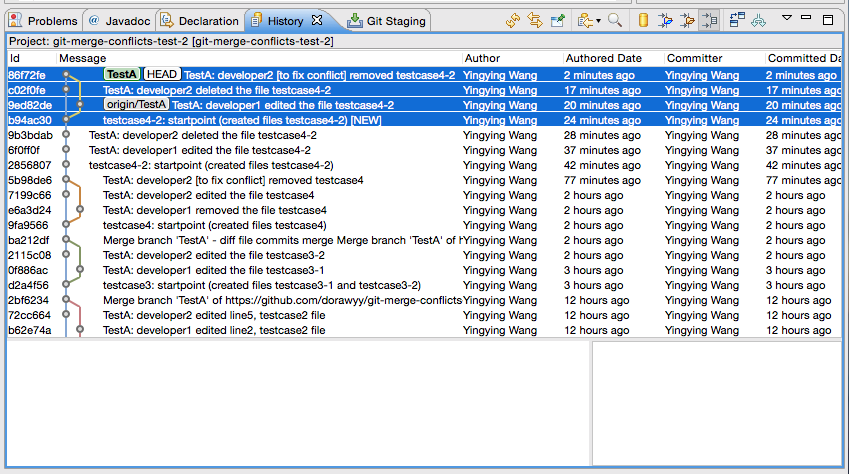Close the History tab with its X
The image size is (849, 474).
point(317,20)
